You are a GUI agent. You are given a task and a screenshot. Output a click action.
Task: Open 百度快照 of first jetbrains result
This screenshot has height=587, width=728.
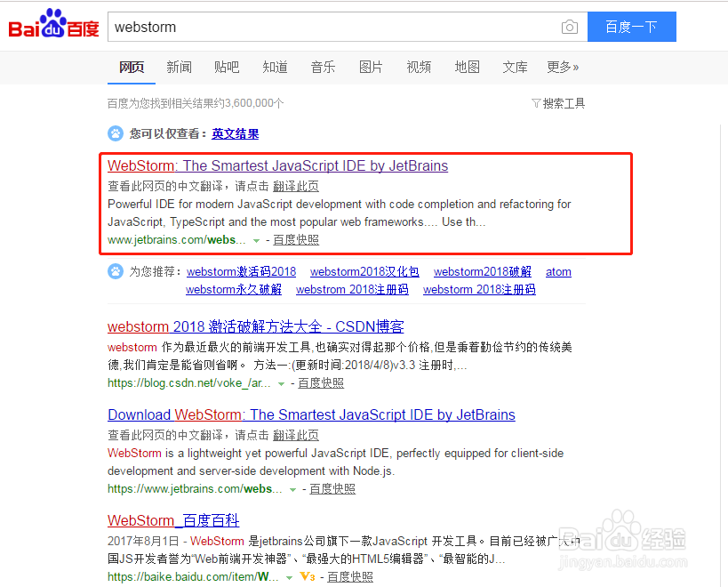(x=296, y=240)
